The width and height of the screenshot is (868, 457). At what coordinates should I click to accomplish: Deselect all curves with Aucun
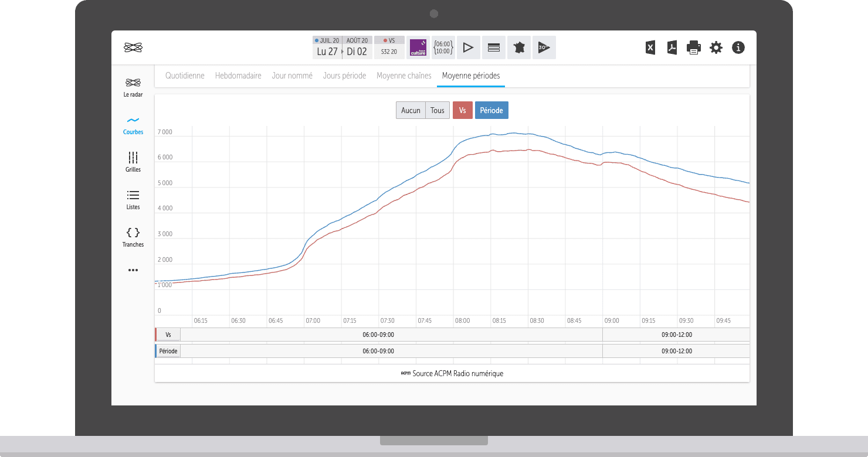(x=411, y=110)
